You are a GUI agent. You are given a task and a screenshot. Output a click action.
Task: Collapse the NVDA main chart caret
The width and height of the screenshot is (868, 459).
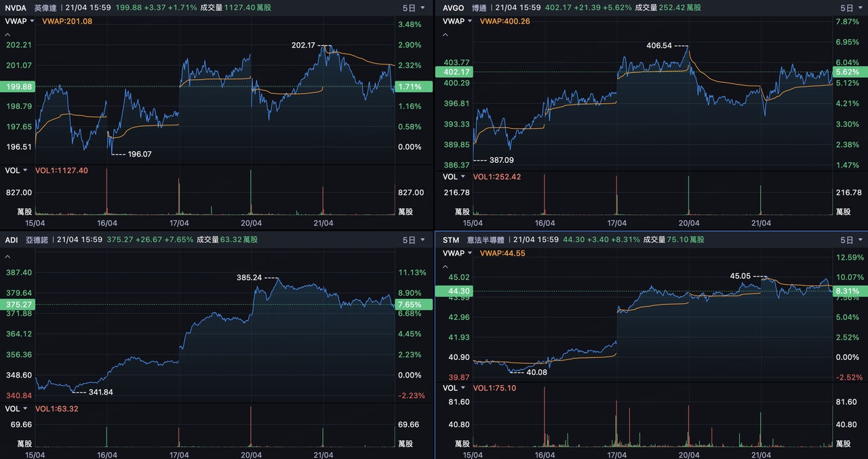[x=8, y=33]
